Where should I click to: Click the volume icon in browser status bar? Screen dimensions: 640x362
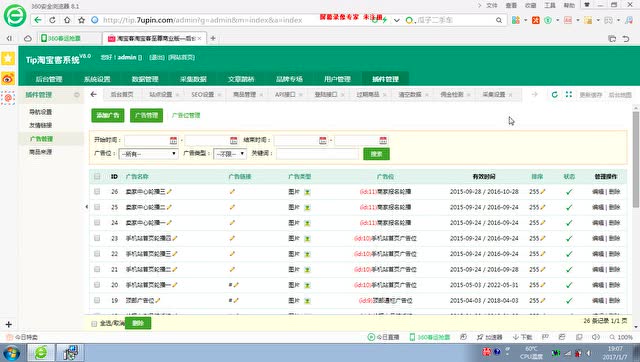coord(596,337)
